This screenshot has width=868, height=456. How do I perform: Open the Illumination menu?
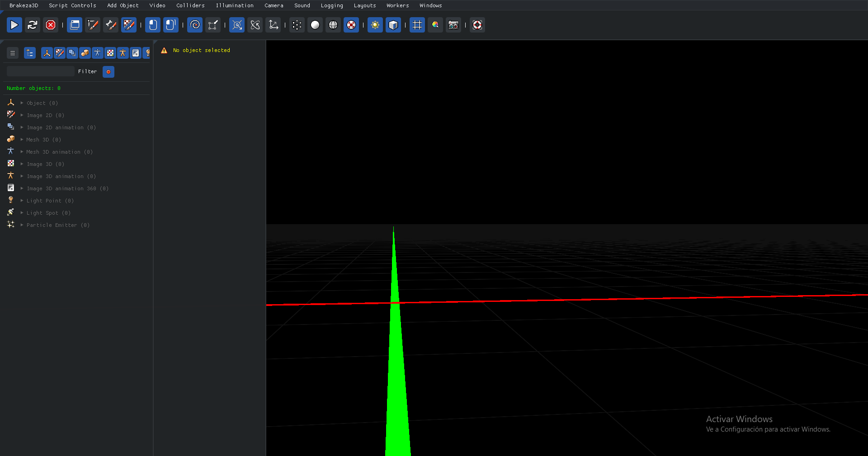(234, 5)
